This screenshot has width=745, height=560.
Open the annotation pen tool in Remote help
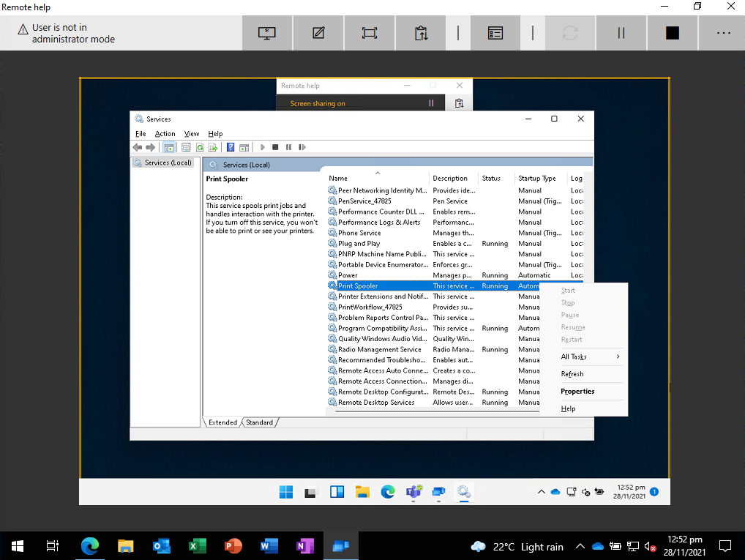(x=318, y=33)
